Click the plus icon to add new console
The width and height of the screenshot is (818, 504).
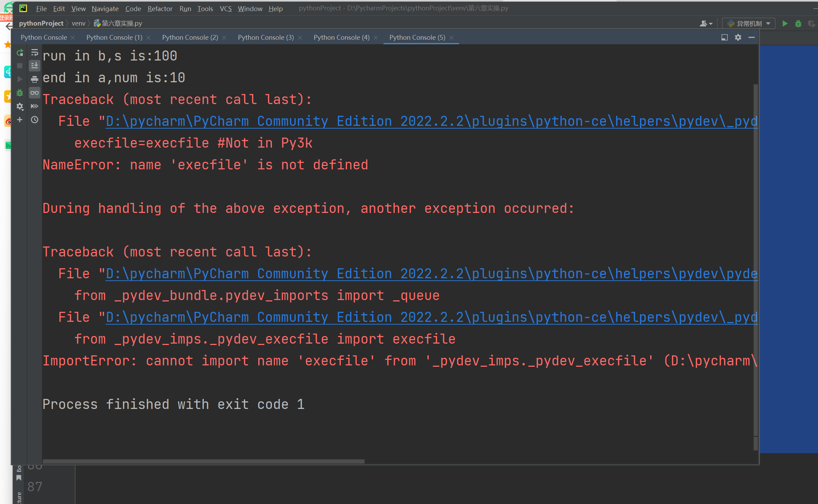click(20, 120)
